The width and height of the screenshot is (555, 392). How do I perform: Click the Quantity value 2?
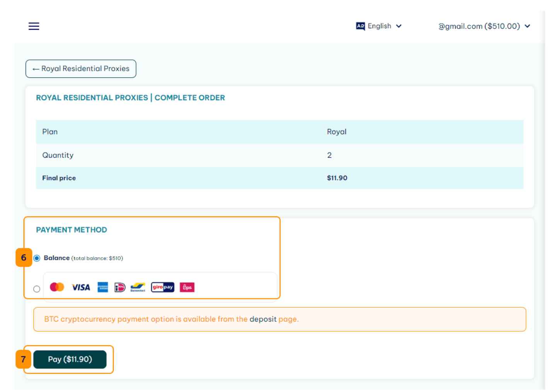click(x=329, y=155)
